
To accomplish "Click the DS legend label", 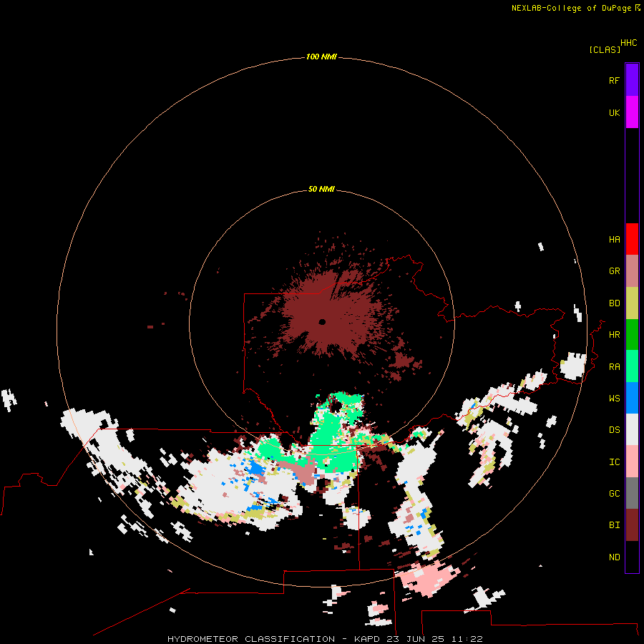I will click(x=614, y=430).
